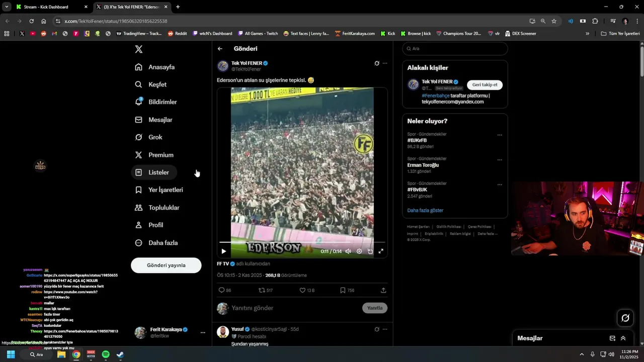Click the Yanıtla button
Viewport: 644px width, 362px height.
pyautogui.click(x=375, y=308)
